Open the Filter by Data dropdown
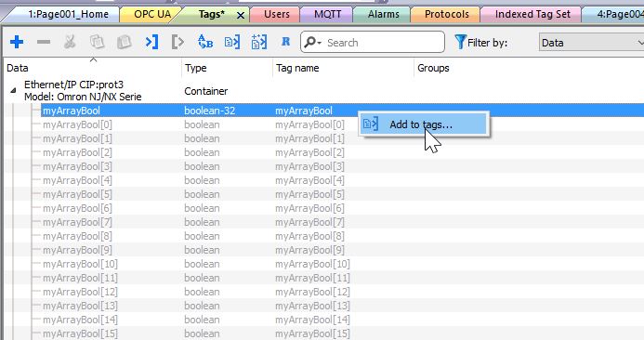Viewport: 644px width, 340px height. click(x=591, y=43)
